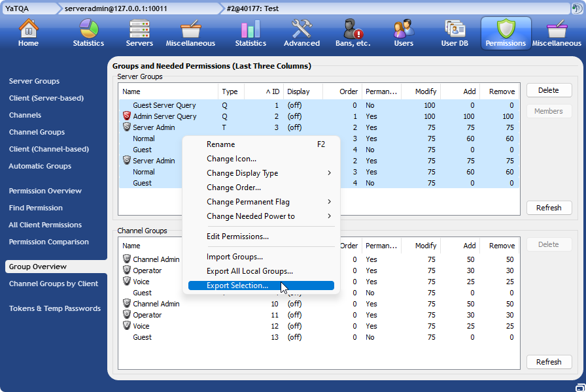Go to the Servers toolbar icon

[x=139, y=33]
